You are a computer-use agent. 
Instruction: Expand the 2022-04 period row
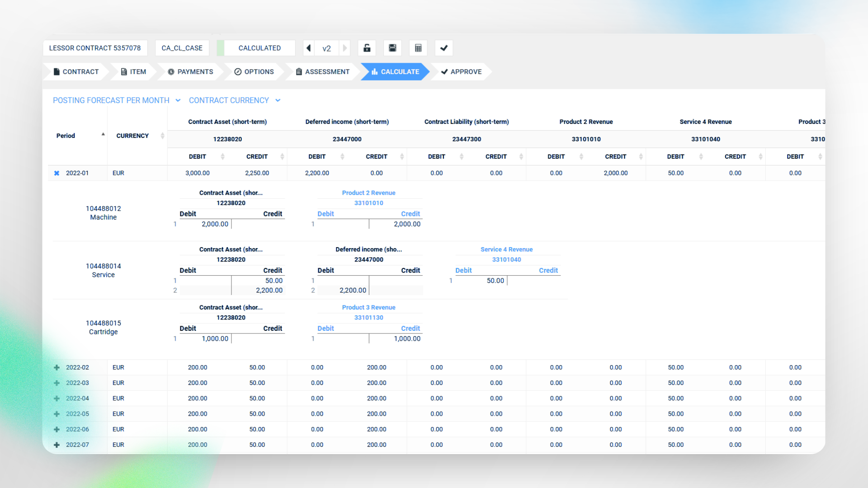pos(57,398)
